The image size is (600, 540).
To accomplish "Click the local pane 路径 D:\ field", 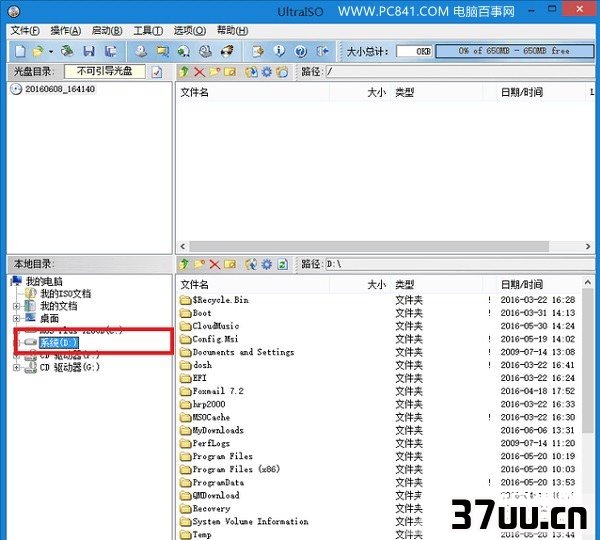I will coord(460,264).
